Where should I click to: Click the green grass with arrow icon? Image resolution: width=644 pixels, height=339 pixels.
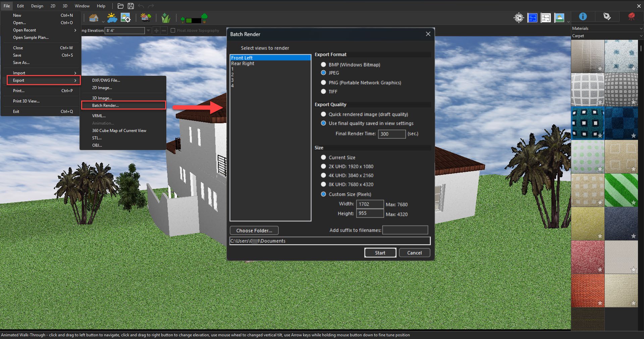[166, 18]
